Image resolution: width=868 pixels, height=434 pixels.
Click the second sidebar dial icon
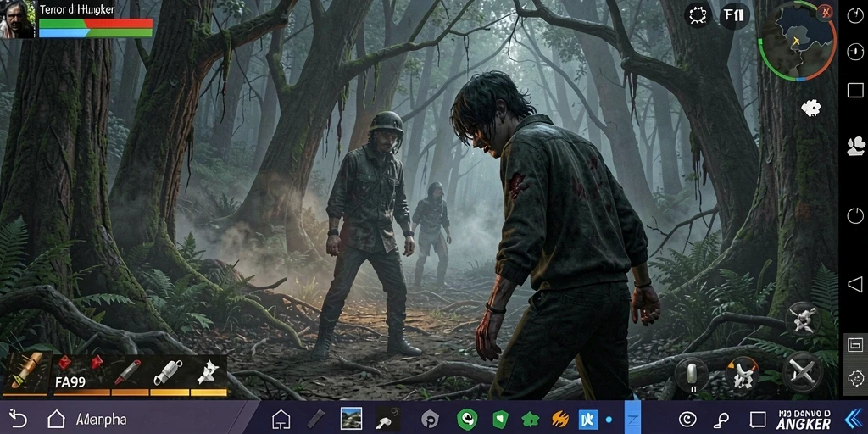pos(855,52)
